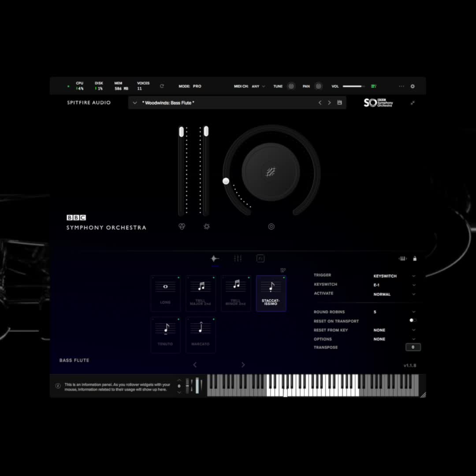Select the Tenuto articulation tile
476x476 pixels.
(165, 335)
